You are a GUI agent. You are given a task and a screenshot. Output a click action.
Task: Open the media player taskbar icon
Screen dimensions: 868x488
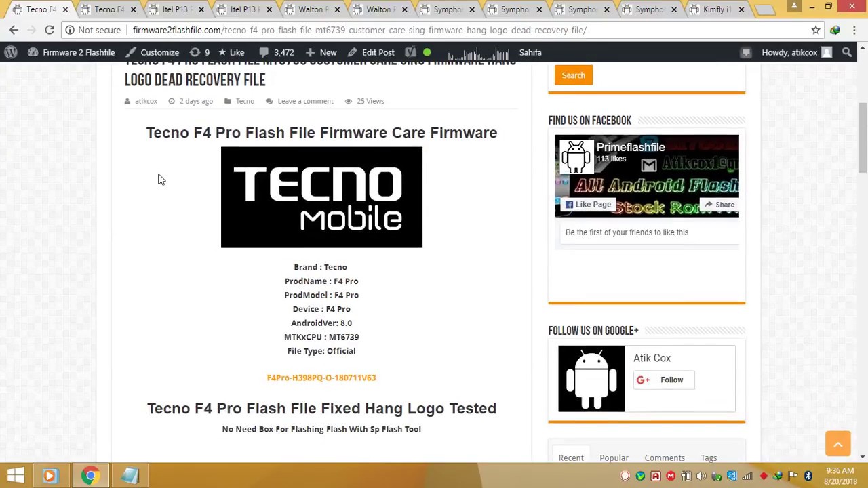click(x=50, y=476)
